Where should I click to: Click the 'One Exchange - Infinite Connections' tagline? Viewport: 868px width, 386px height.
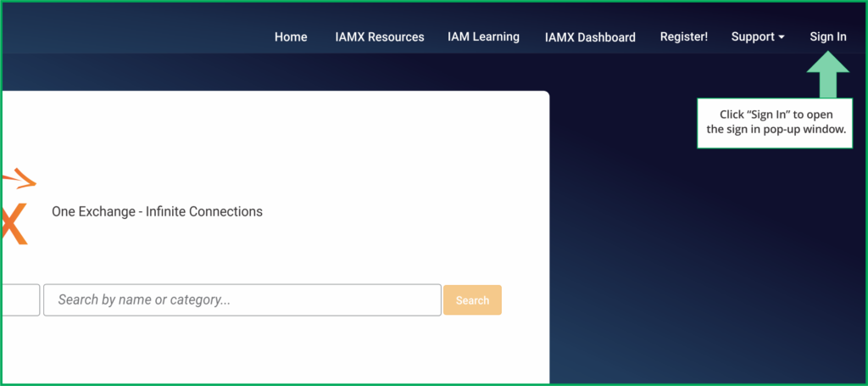[157, 211]
